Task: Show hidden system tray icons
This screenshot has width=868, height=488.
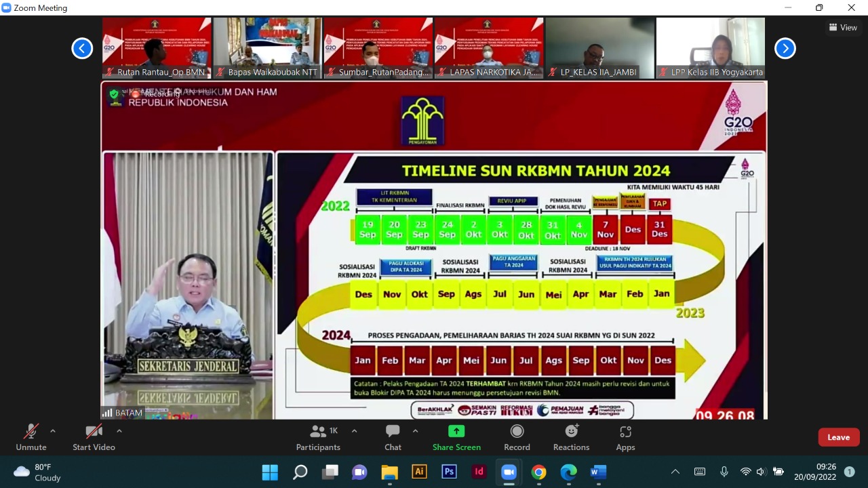Action: (675, 472)
